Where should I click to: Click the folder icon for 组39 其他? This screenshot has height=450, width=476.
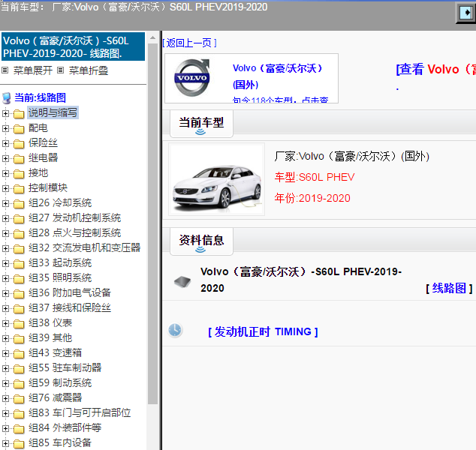click(19, 339)
